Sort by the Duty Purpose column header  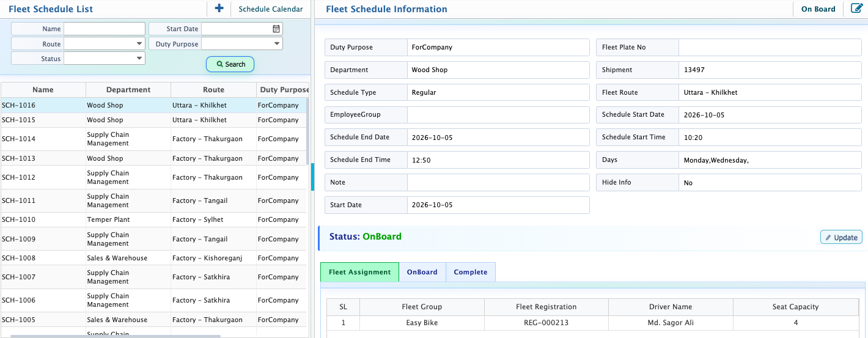coord(282,90)
